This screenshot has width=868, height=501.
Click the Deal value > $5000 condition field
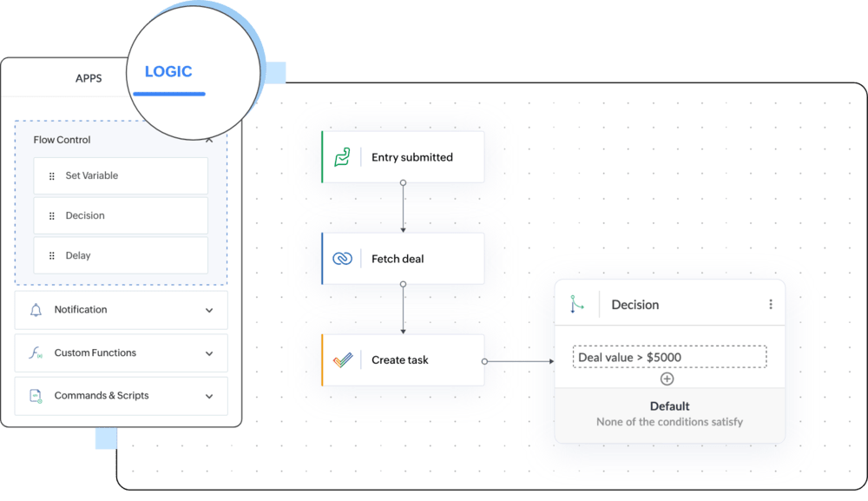tap(669, 357)
